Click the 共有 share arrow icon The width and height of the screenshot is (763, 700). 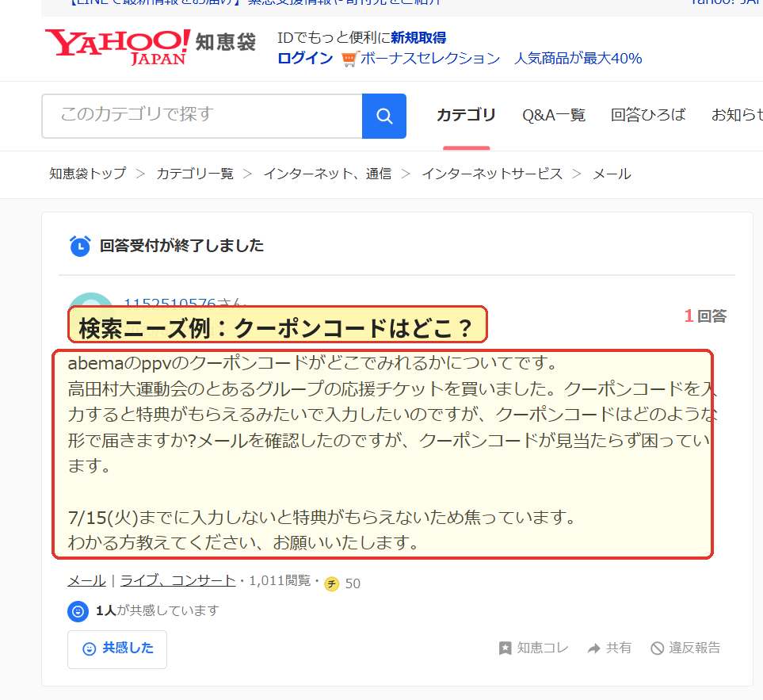593,648
